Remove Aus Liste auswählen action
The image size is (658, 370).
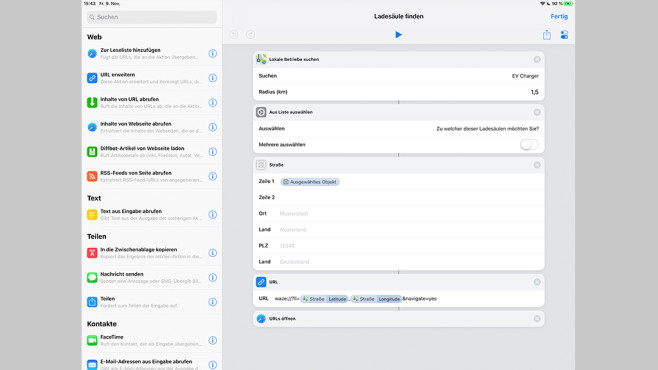[x=537, y=112]
